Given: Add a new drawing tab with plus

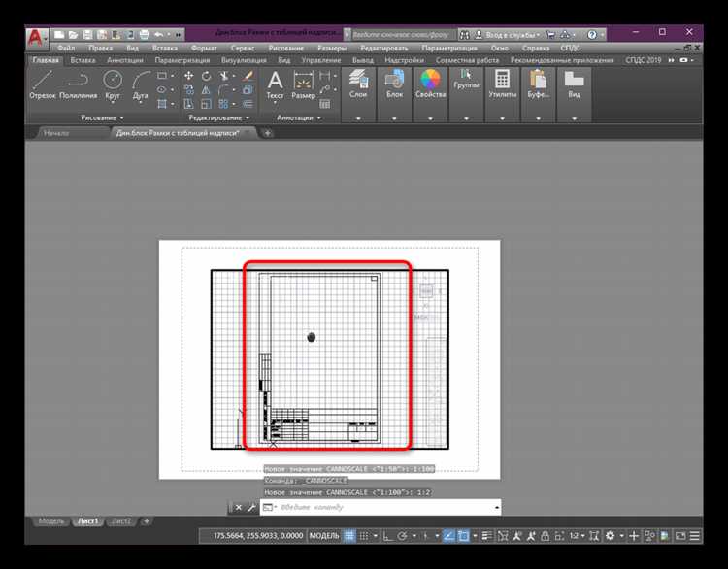Looking at the screenshot, I should (x=268, y=133).
